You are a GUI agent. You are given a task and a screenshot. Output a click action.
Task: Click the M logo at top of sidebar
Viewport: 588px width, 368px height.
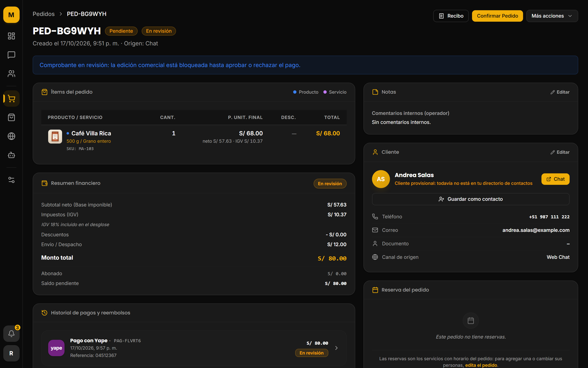[11, 15]
